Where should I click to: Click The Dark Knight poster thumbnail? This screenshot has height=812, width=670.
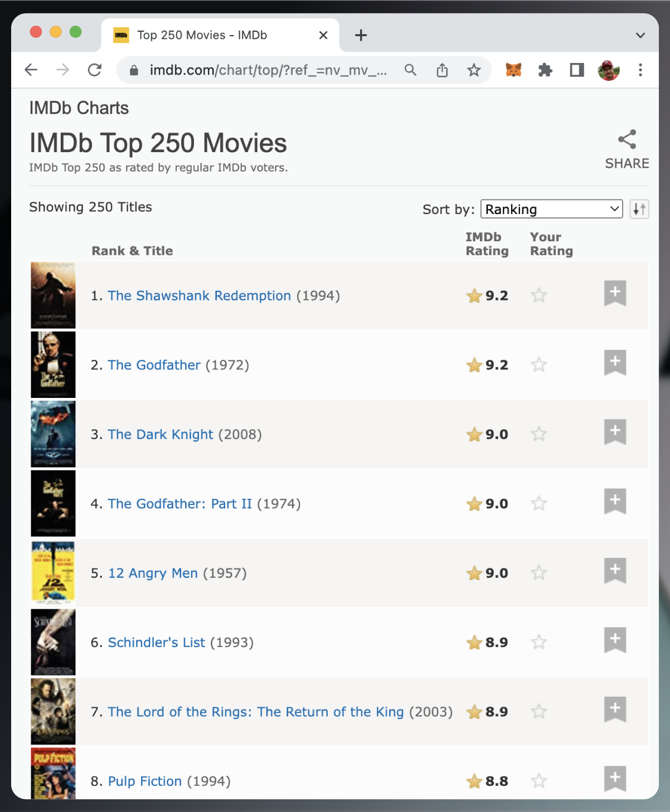tap(53, 434)
